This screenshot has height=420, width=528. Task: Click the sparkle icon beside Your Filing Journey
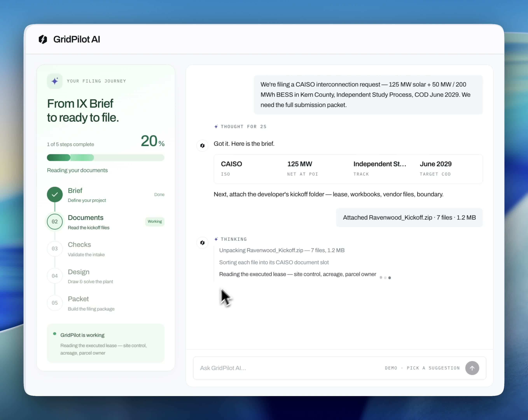(x=55, y=81)
